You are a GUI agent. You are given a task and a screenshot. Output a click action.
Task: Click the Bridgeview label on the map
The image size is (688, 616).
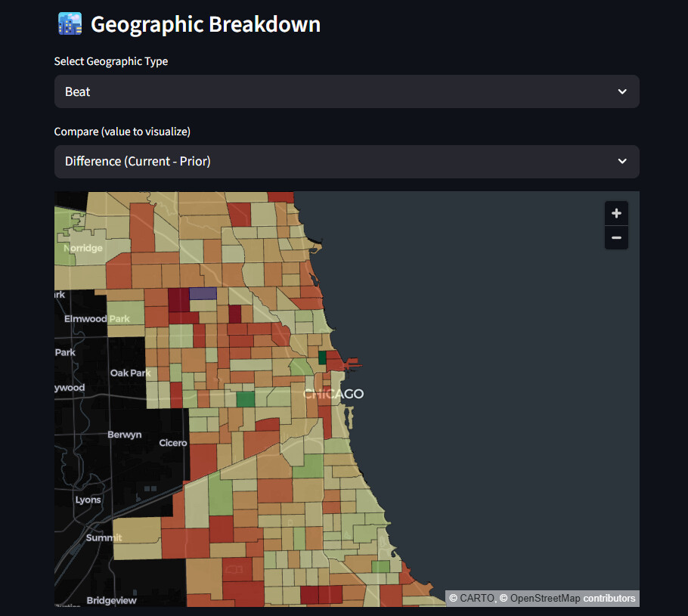(111, 600)
